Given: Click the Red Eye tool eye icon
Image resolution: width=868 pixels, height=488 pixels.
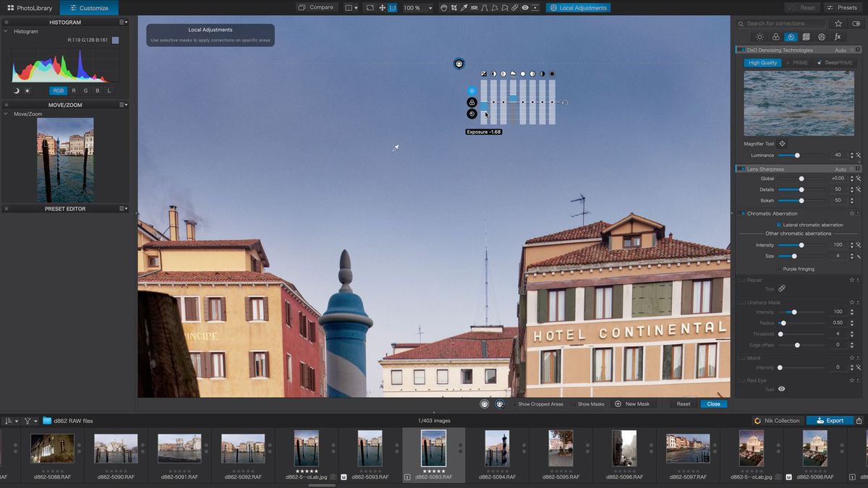Looking at the screenshot, I should [781, 389].
